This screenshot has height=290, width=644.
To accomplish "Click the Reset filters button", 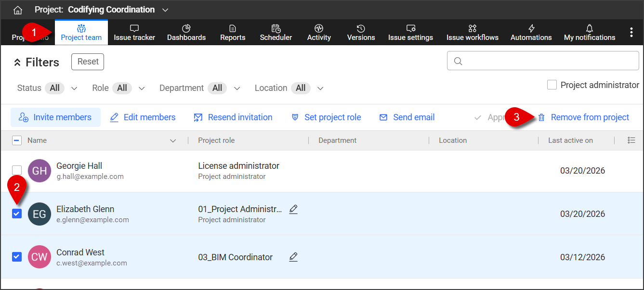I will pyautogui.click(x=88, y=62).
